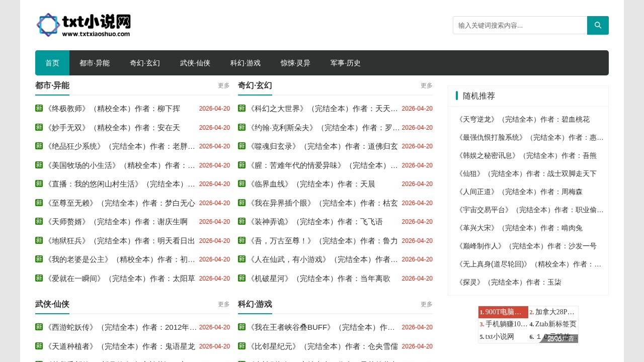644x362 pixels.
Task: Click 更多 next to 都市·异能 section
Action: [223, 85]
